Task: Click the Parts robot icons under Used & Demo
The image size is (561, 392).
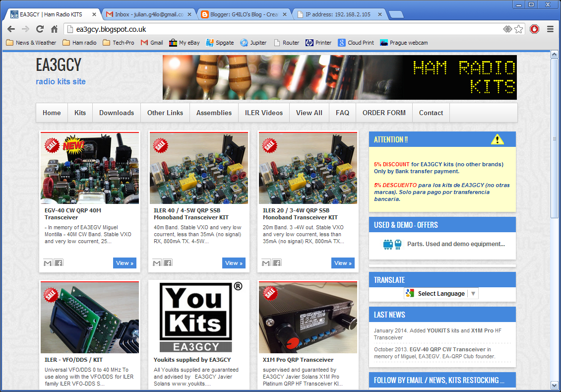Action: [392, 244]
